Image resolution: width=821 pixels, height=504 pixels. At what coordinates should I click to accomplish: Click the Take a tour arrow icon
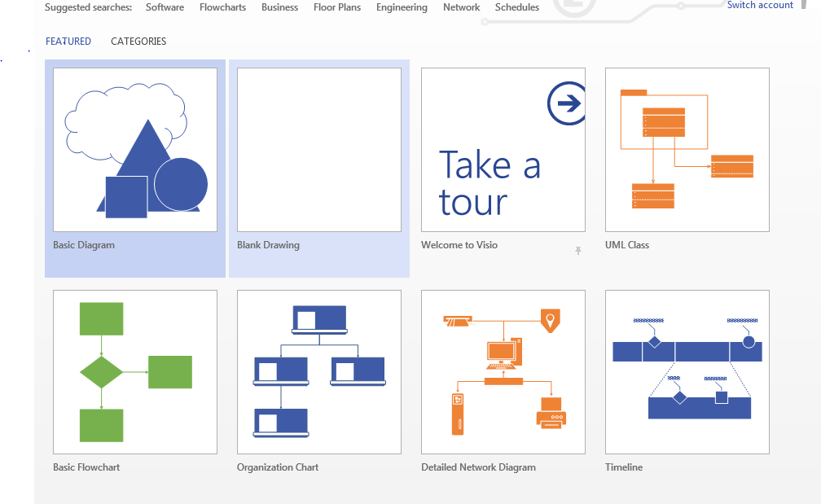click(566, 103)
